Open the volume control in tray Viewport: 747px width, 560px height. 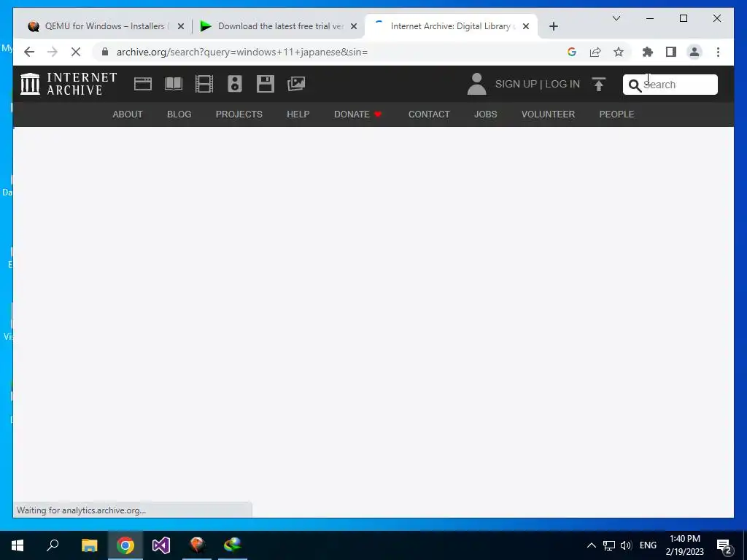tap(626, 545)
